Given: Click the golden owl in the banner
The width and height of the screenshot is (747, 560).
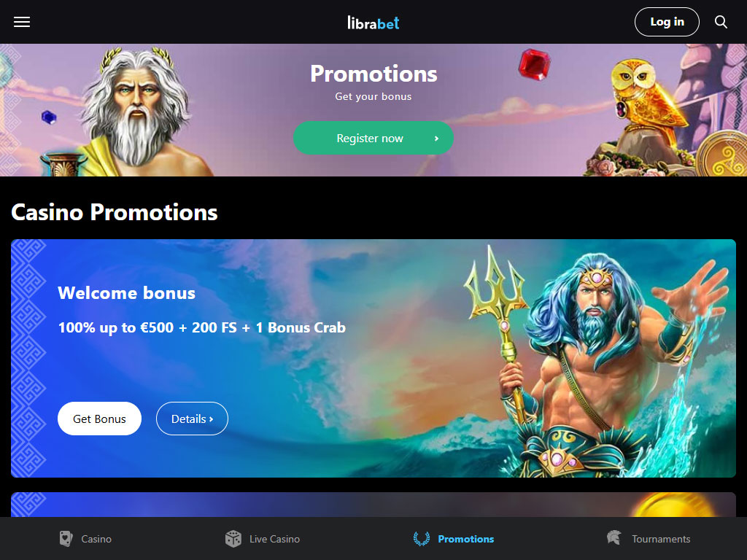Looking at the screenshot, I should [x=646, y=98].
